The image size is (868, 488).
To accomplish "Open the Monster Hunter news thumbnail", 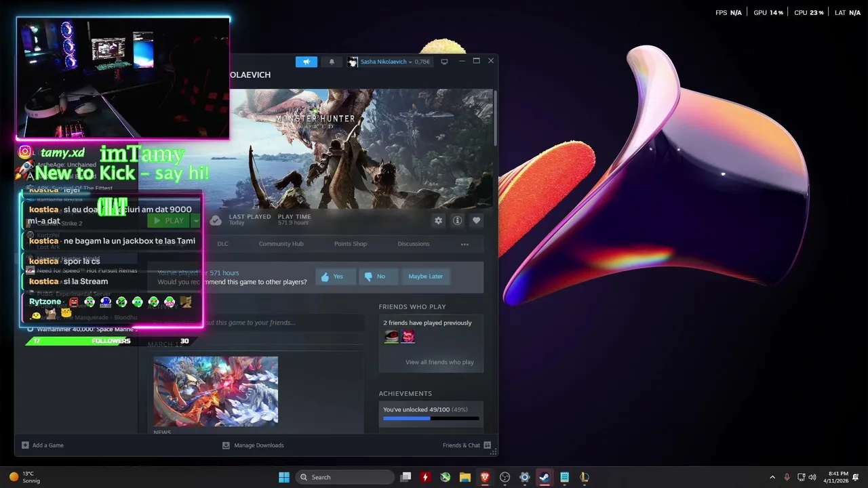I will click(x=216, y=391).
